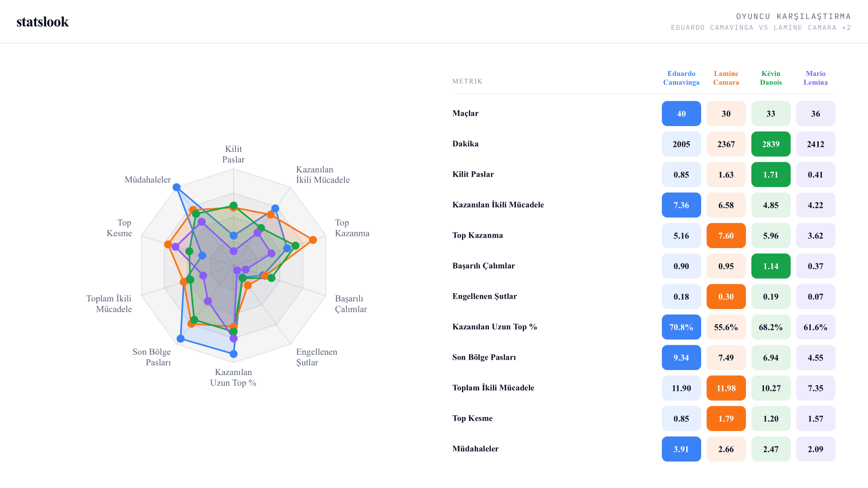Select Danois' Kilit Paslar value 1.71
868x488 pixels.
(x=771, y=174)
